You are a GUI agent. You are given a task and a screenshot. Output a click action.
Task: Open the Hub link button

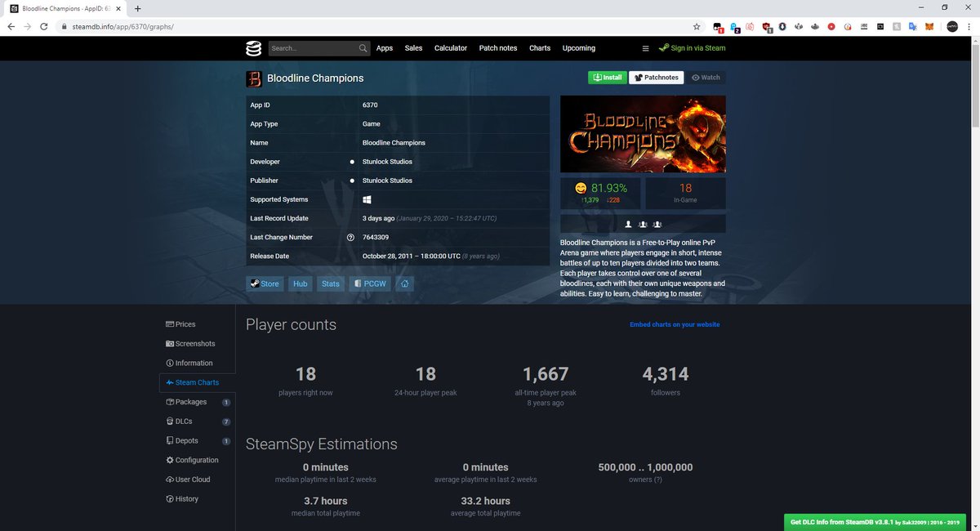pos(301,283)
